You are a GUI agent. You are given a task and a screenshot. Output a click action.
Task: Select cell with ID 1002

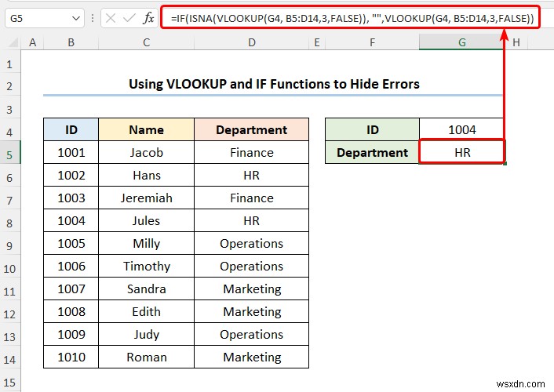(71, 175)
